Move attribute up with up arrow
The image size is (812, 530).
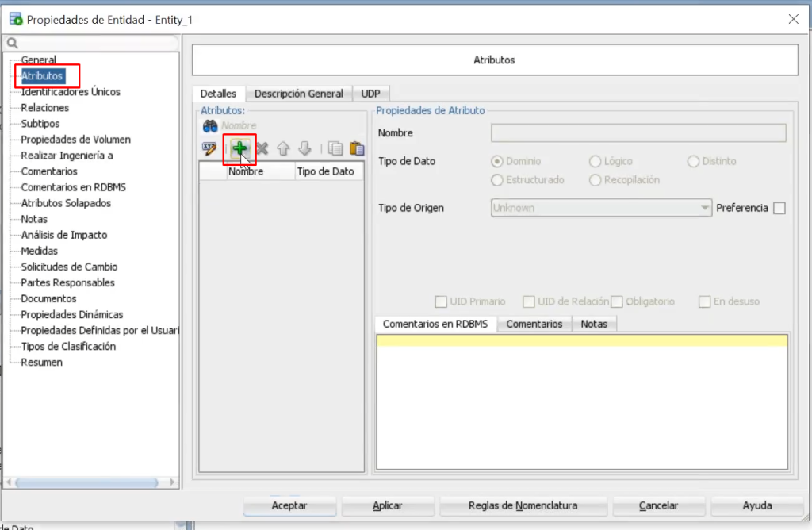[x=283, y=148]
